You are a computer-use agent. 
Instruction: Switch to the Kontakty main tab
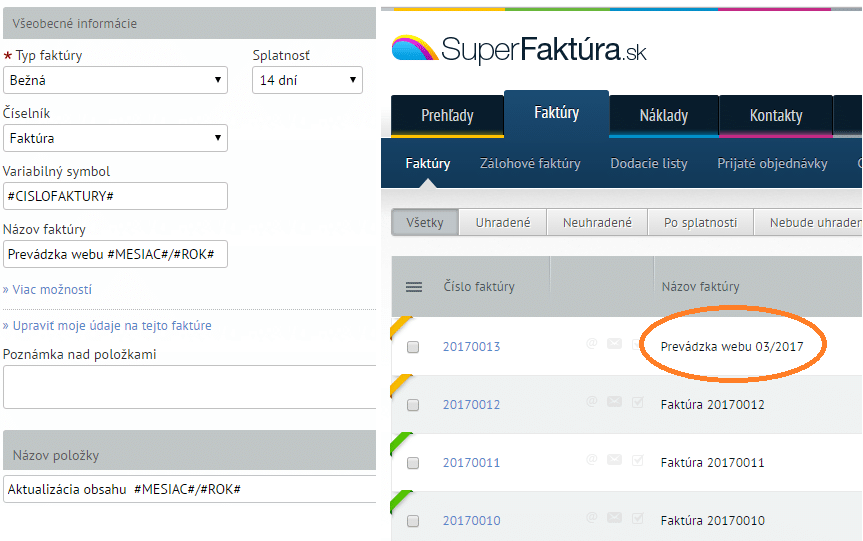776,116
